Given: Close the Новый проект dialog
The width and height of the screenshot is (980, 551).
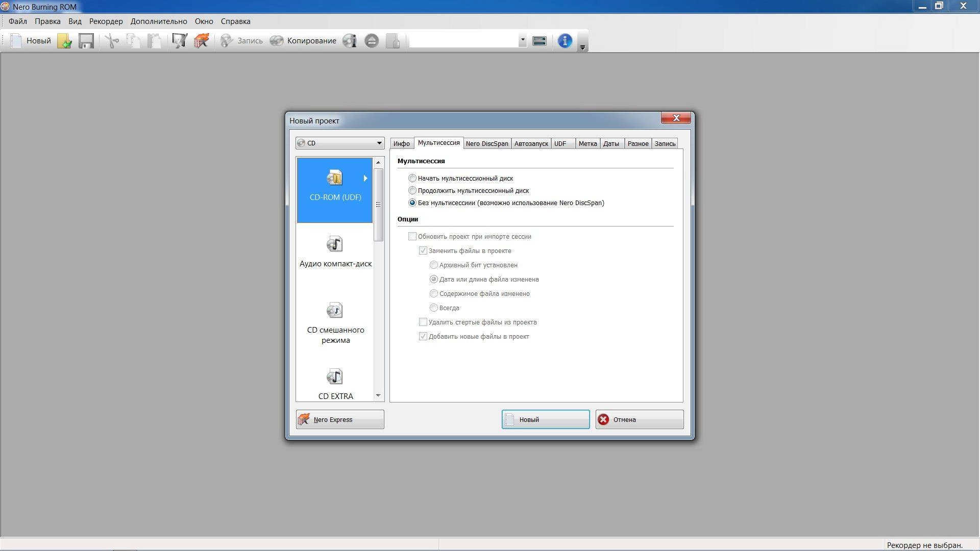Looking at the screenshot, I should [x=676, y=118].
